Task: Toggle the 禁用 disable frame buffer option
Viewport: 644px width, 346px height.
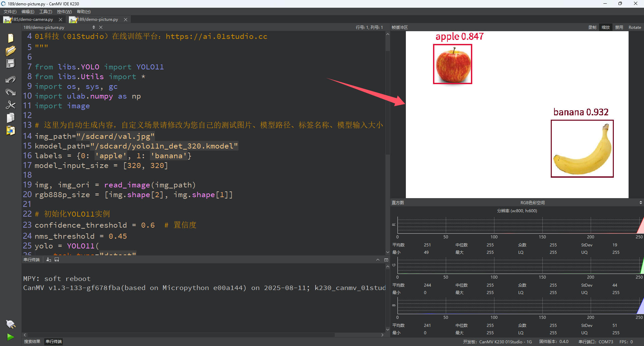Action: tap(619, 27)
